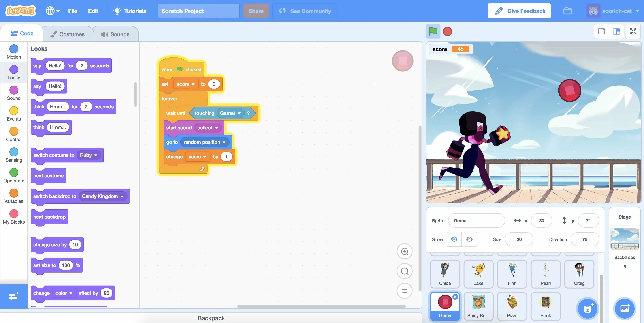Zoom out of the code workspace

pyautogui.click(x=405, y=271)
